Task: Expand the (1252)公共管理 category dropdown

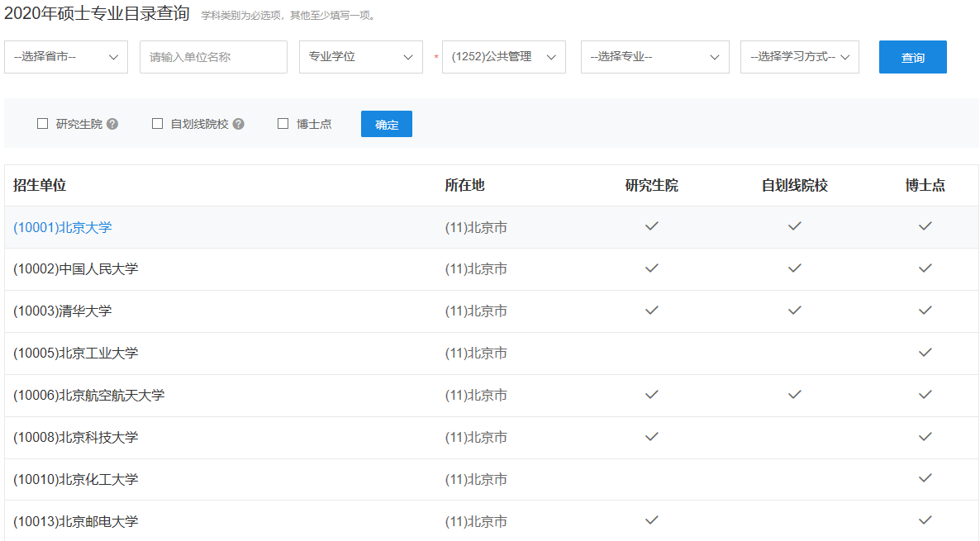Action: (504, 57)
